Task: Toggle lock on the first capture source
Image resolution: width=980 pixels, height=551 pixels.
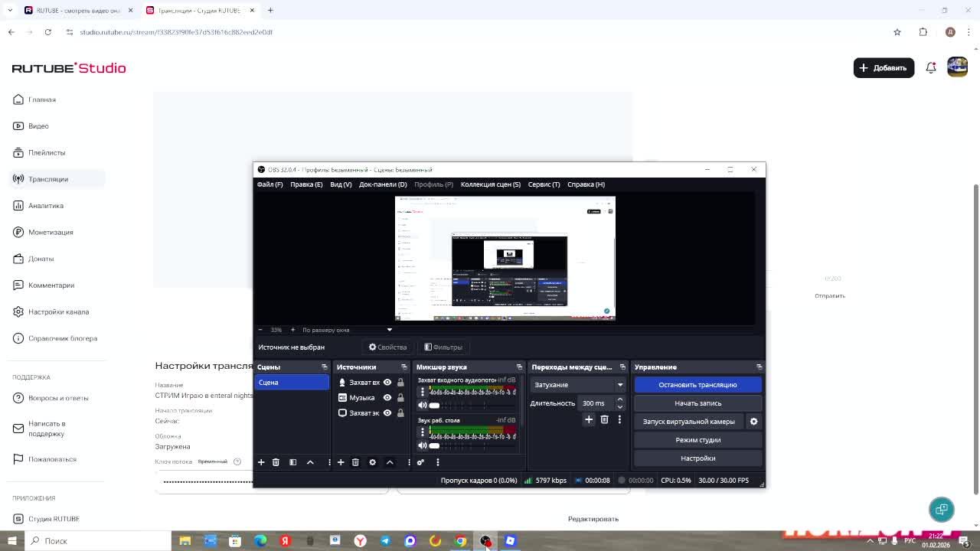Action: click(x=400, y=383)
